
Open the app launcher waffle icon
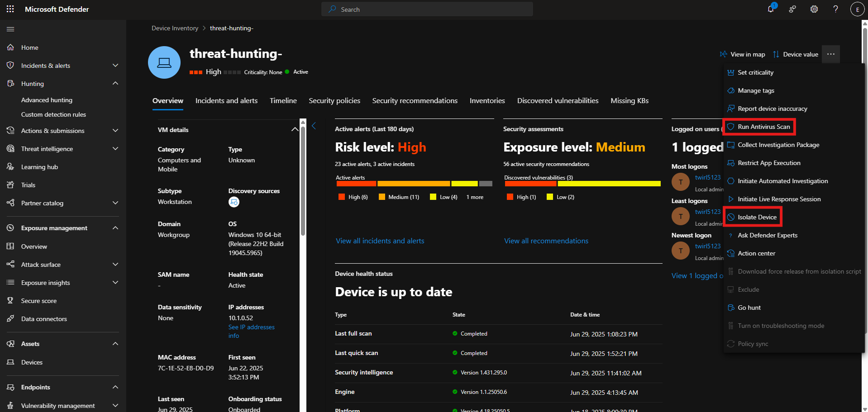click(x=10, y=9)
